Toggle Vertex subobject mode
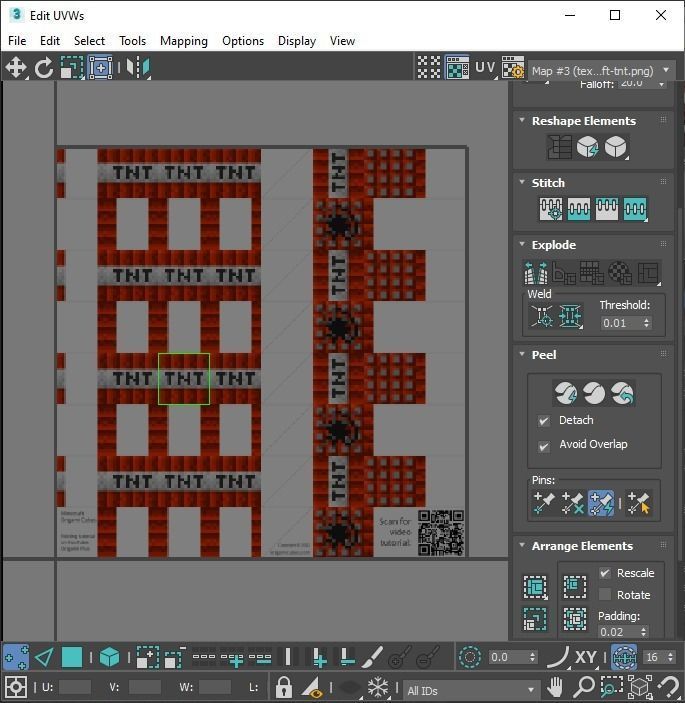685x703 pixels. [16, 658]
